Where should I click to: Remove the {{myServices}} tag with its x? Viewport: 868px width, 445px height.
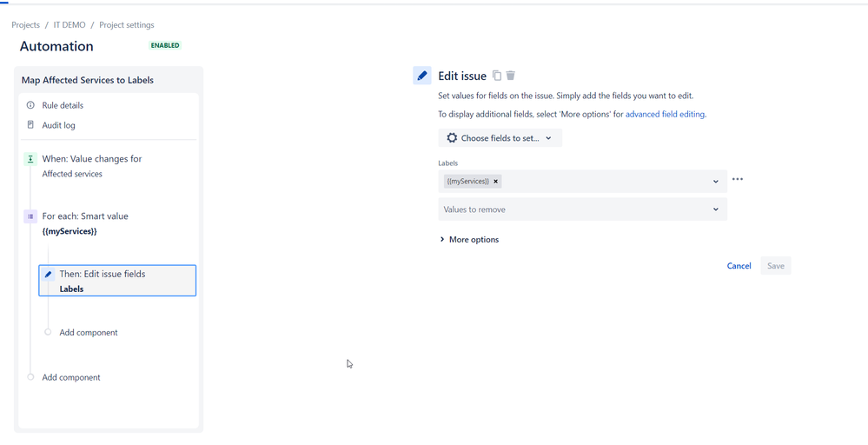click(496, 181)
